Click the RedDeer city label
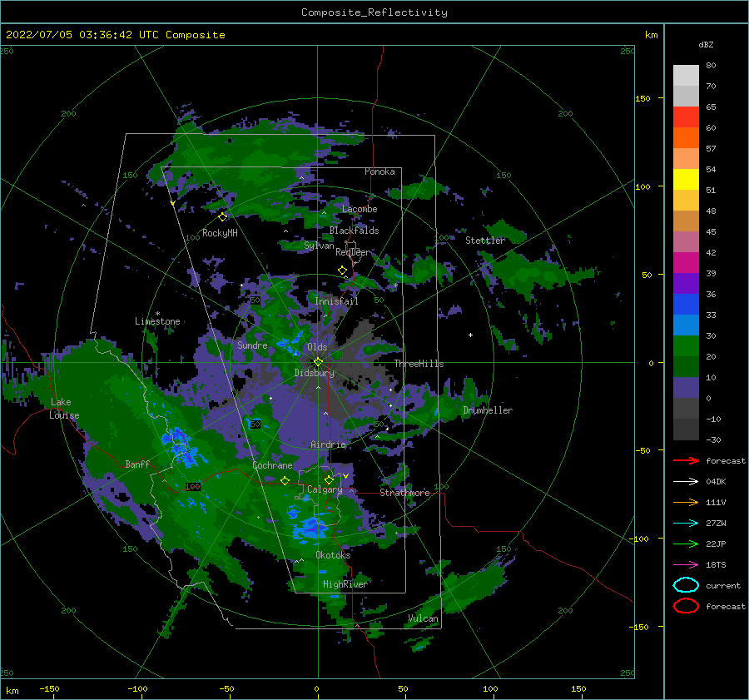 [x=352, y=252]
